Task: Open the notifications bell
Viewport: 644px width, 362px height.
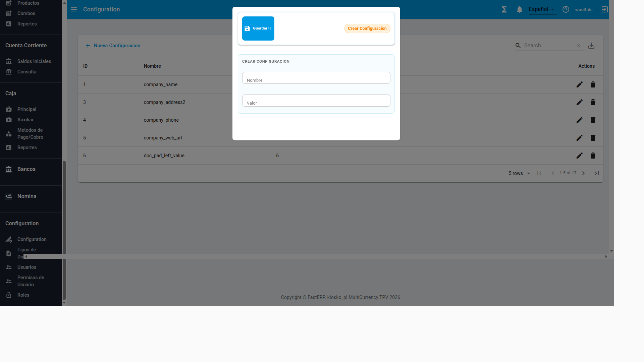Action: coord(520,9)
